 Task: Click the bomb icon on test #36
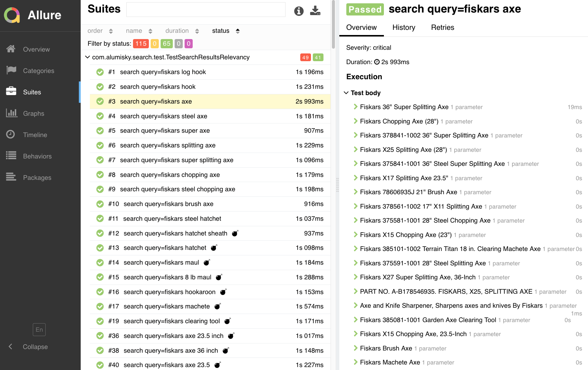231,336
